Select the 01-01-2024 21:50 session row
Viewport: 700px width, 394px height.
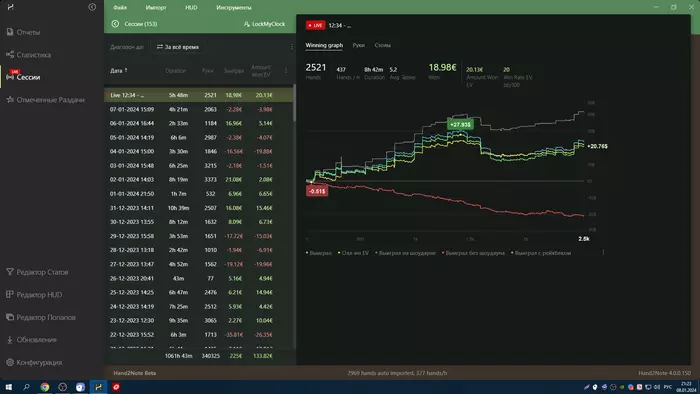199,194
